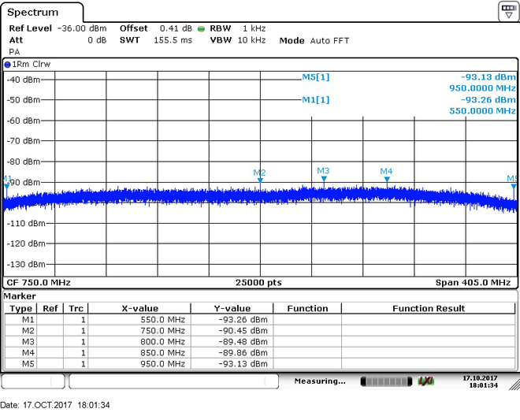Select the M1 marker at left edge
Viewport: 520px width, 420px height.
pyautogui.click(x=7, y=187)
